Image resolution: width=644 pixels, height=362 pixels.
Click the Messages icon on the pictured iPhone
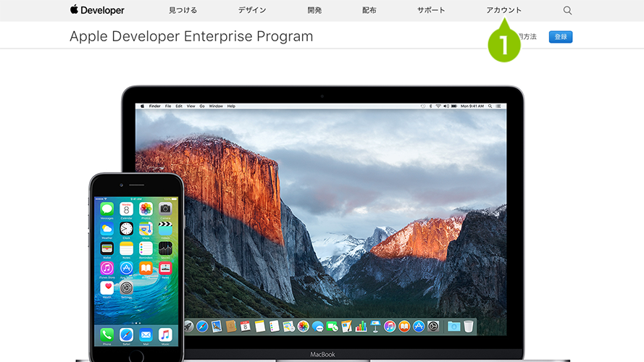point(106,209)
